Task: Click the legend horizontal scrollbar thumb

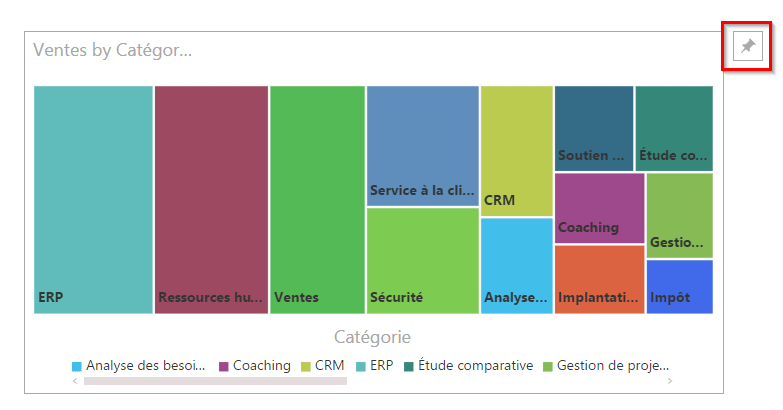Action: (x=215, y=381)
